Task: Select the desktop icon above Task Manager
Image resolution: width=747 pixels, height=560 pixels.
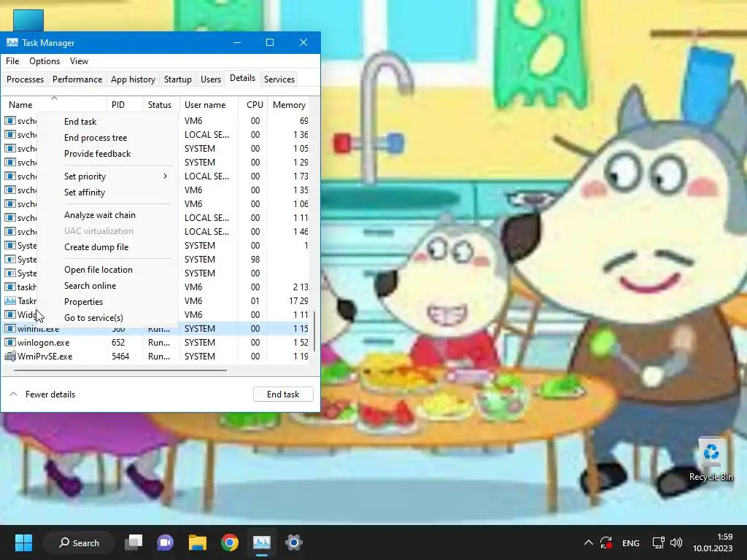Action: tap(28, 20)
